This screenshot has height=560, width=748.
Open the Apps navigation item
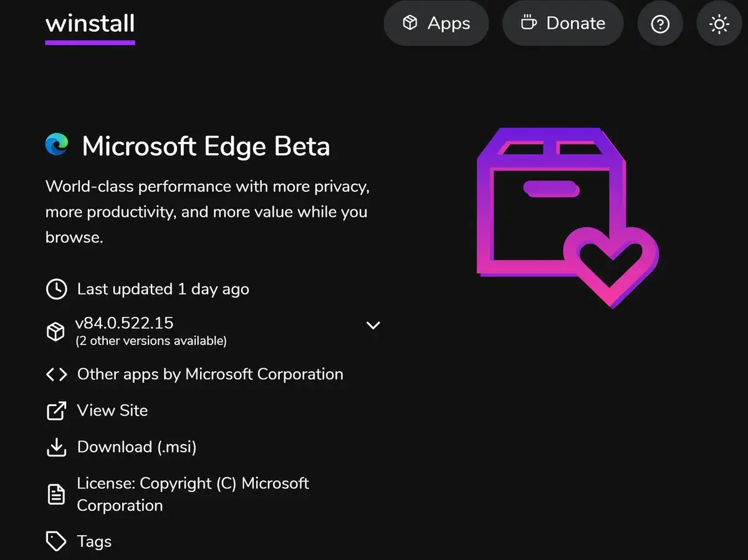click(x=436, y=23)
